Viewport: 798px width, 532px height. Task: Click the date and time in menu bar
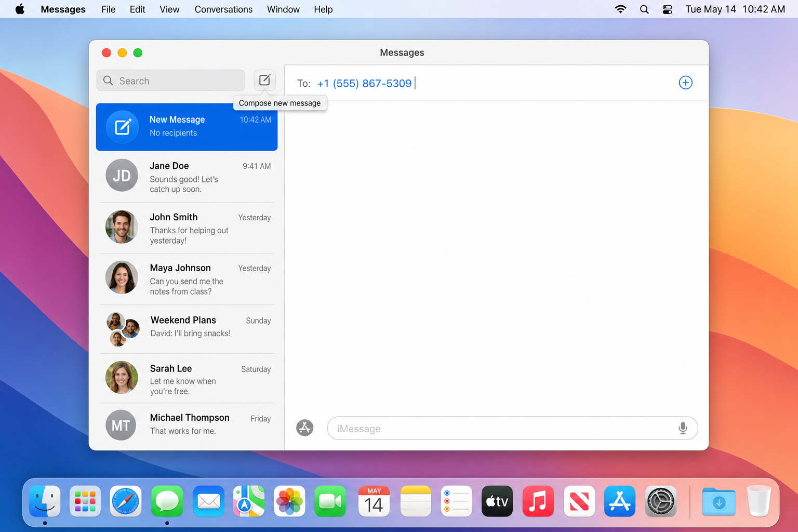tap(735, 9)
